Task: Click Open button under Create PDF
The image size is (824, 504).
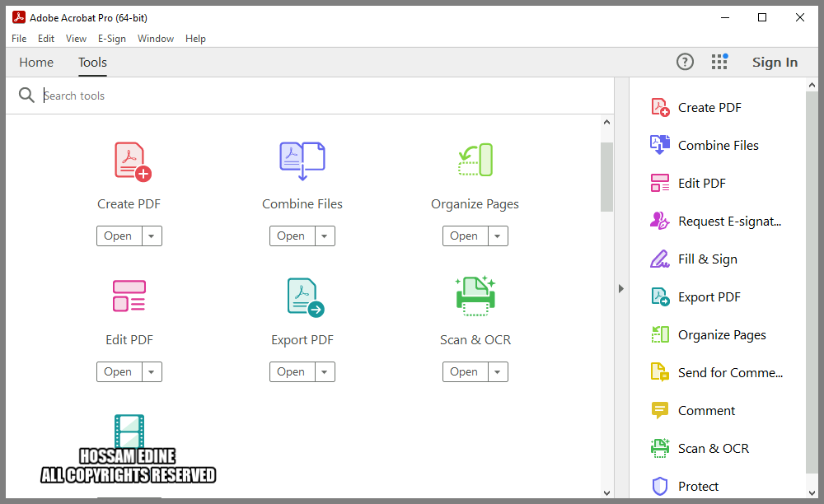Action: coord(119,236)
